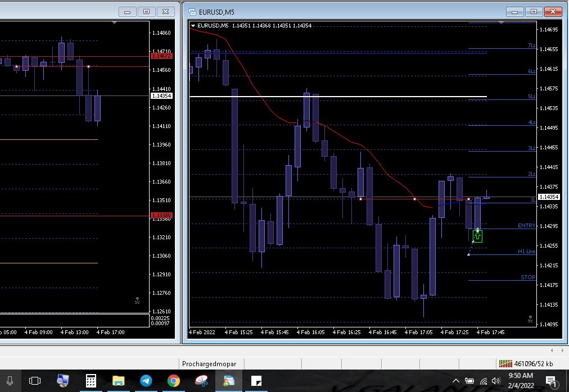Expand hidden system tray icons
The height and width of the screenshot is (392, 569).
tap(455, 381)
